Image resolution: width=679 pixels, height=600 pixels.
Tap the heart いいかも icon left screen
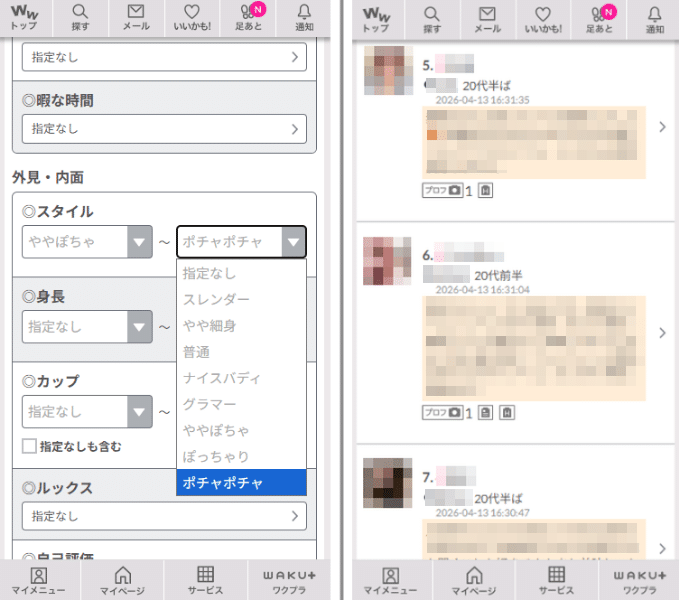tap(192, 17)
